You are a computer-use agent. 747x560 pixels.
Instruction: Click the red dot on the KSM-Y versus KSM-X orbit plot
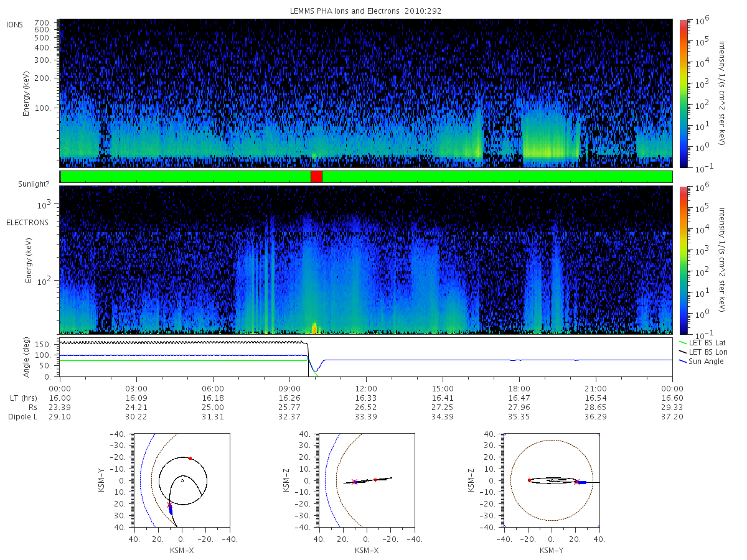point(190,459)
